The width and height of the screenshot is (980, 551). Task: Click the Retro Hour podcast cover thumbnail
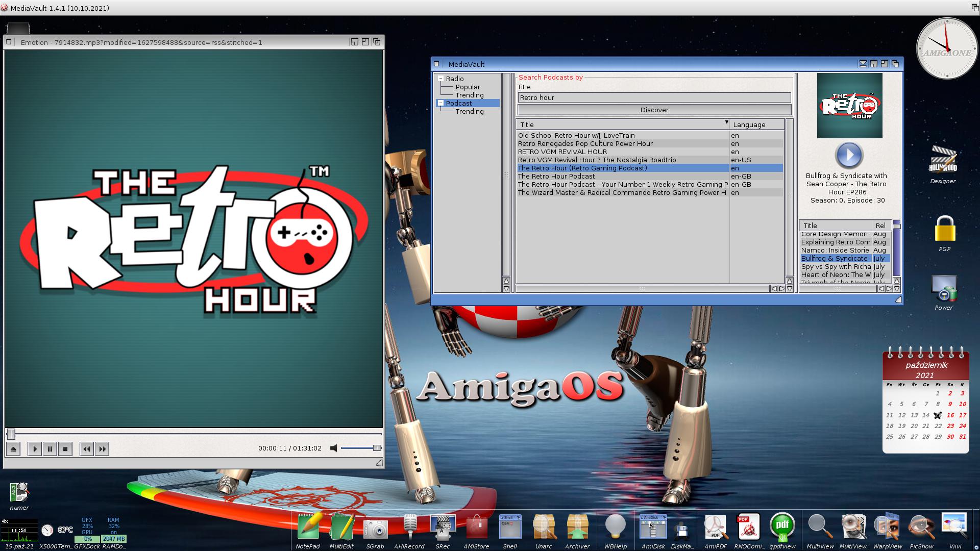click(850, 106)
